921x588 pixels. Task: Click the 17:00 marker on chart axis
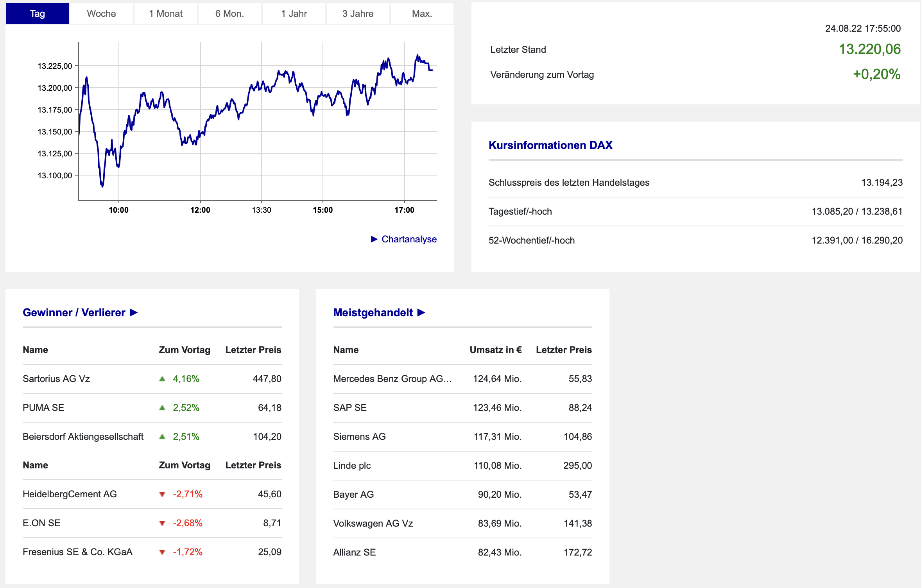tap(404, 210)
